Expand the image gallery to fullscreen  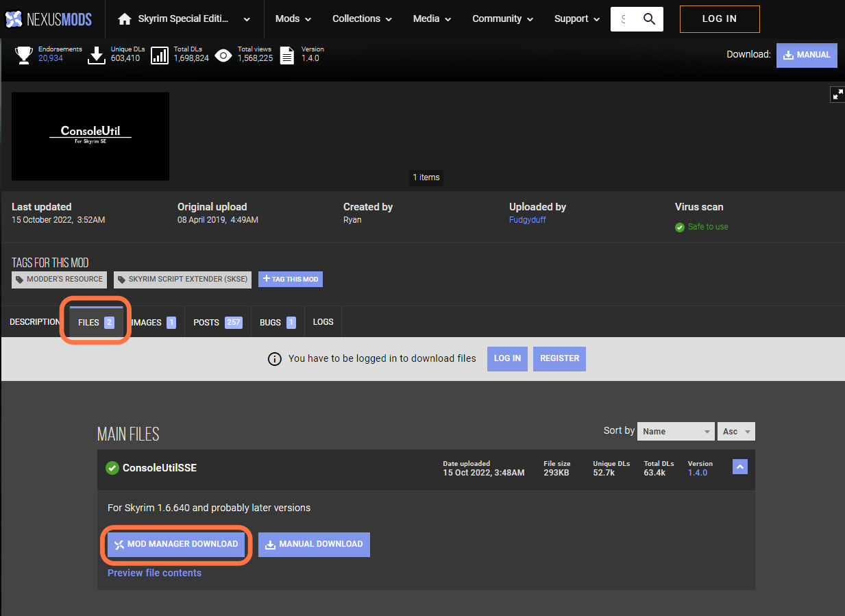[x=837, y=95]
